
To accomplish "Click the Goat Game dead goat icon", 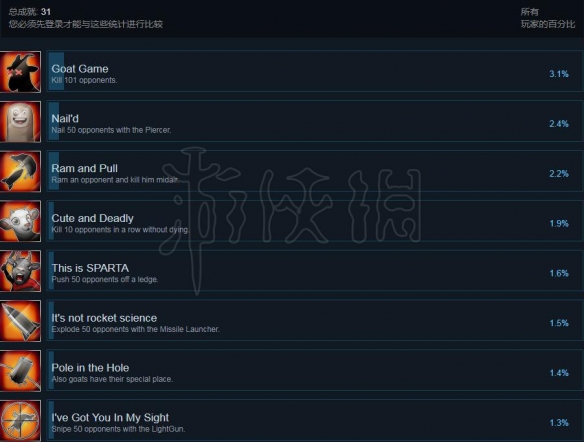I will 20,72.
